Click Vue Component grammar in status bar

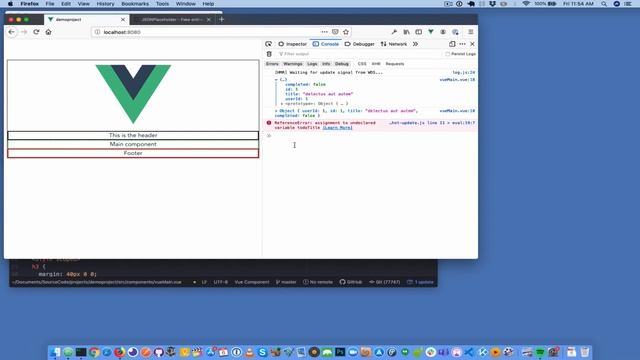(x=252, y=282)
